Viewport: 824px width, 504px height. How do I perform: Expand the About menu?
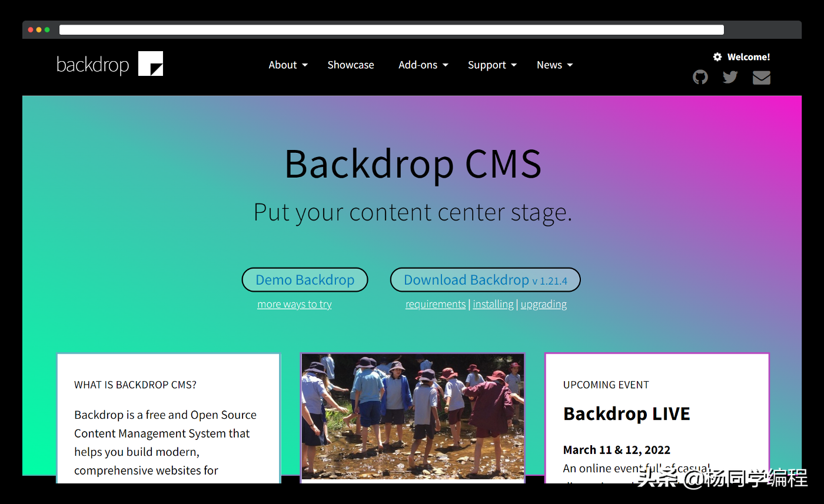(x=288, y=65)
